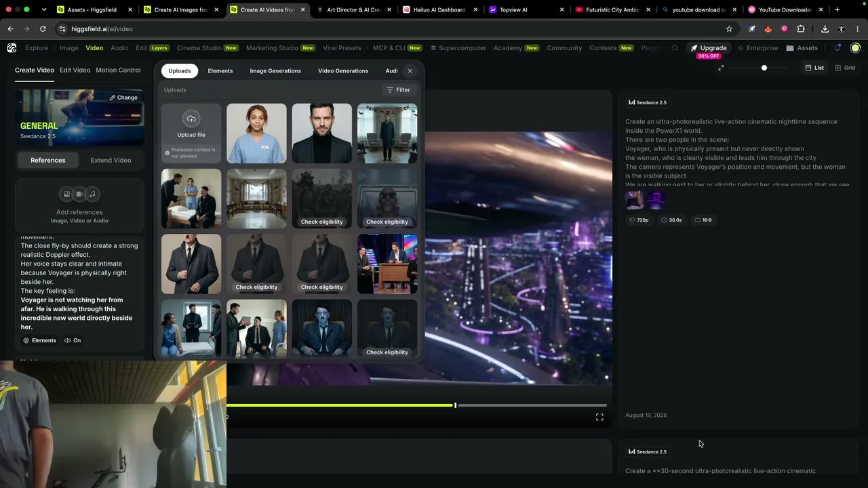Open the Edit menu with Layers badge
This screenshot has width=868, height=488.
(x=152, y=48)
